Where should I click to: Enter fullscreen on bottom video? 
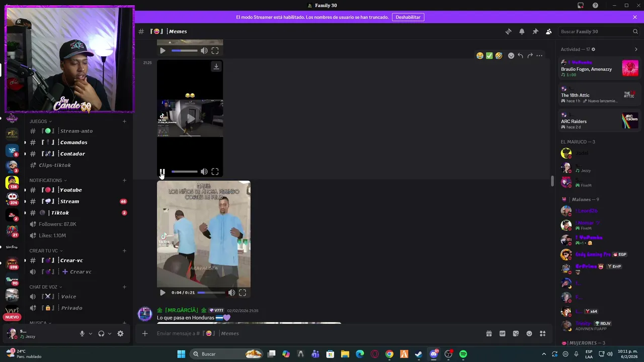pyautogui.click(x=243, y=293)
